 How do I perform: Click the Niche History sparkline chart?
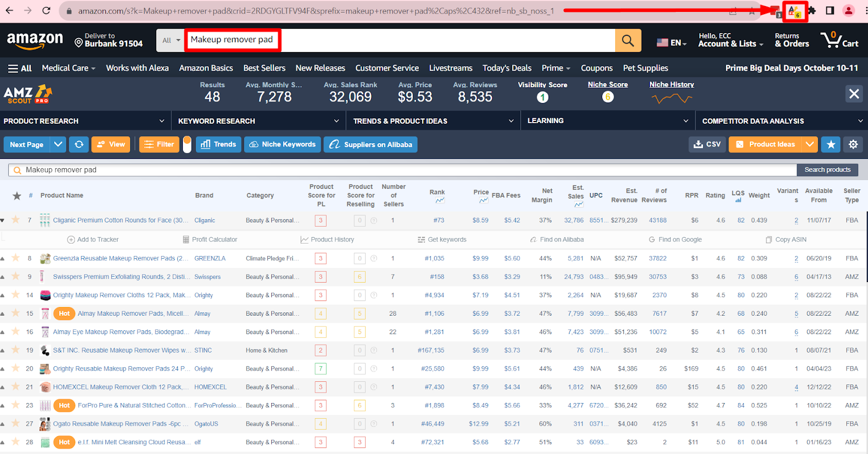[672, 98]
